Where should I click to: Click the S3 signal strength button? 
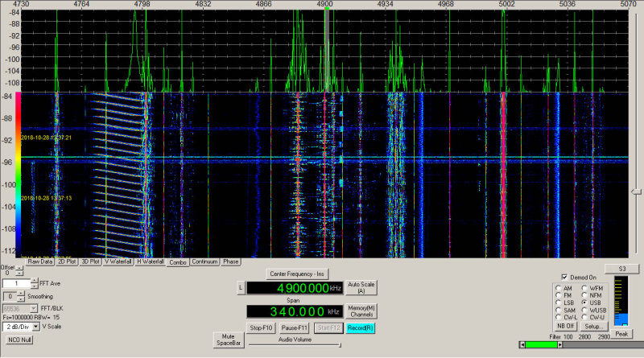(621, 269)
